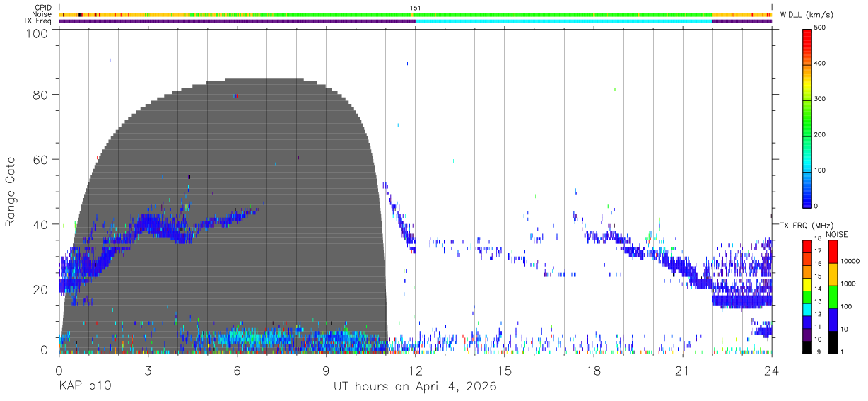Click the UT hours on April 4, 2026 title

click(x=415, y=387)
